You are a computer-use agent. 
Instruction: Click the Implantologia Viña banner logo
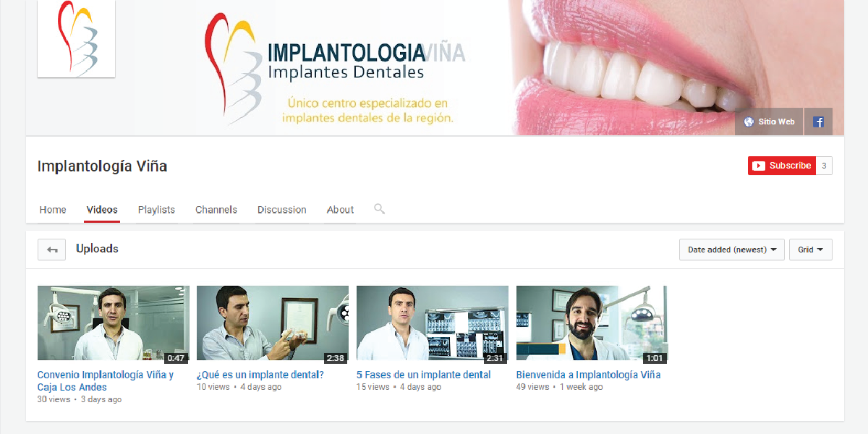pyautogui.click(x=335, y=68)
